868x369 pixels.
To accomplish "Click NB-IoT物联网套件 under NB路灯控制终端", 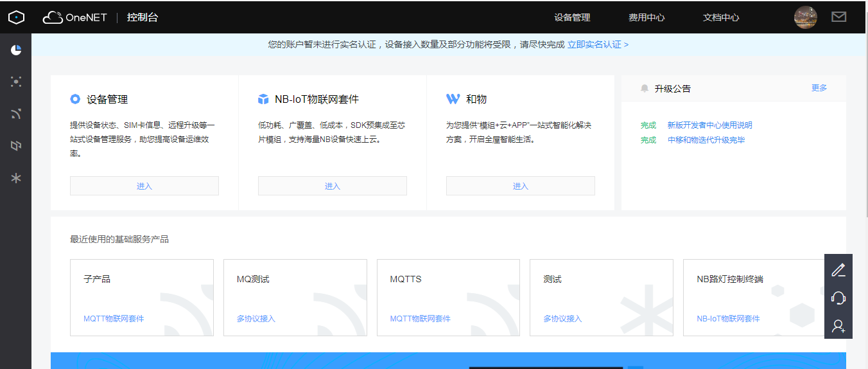I will [728, 319].
